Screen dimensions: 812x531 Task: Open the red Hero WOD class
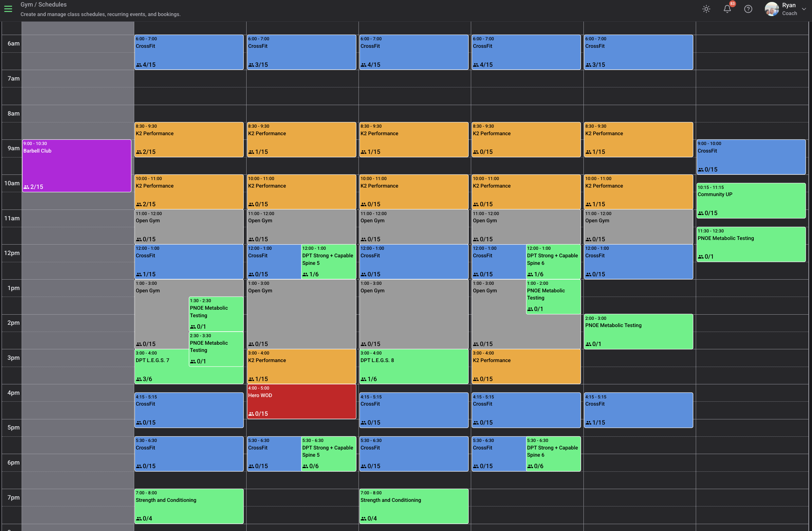click(x=301, y=401)
